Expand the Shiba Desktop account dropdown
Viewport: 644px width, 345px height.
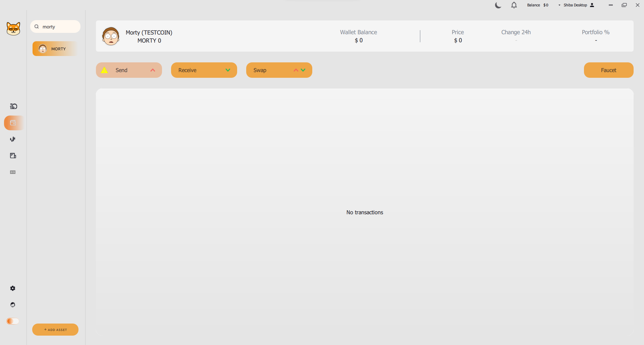coord(576,5)
